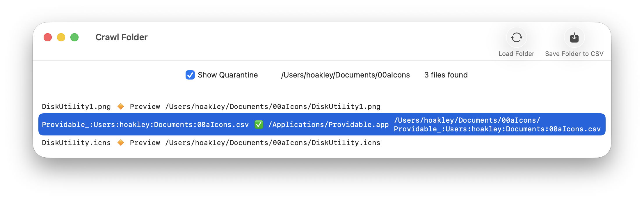Click the orange diamond beside DiskUtility1.png
The image size is (644, 201).
120,107
